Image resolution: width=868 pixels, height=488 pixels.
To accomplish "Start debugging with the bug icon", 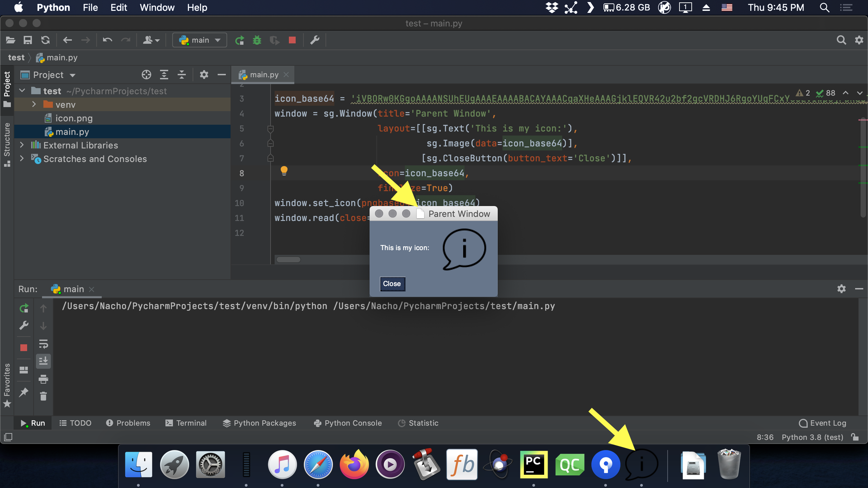I will (x=257, y=40).
